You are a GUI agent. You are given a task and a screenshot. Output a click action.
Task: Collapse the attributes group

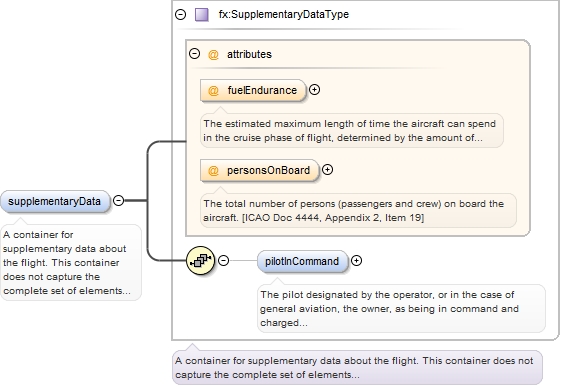194,54
